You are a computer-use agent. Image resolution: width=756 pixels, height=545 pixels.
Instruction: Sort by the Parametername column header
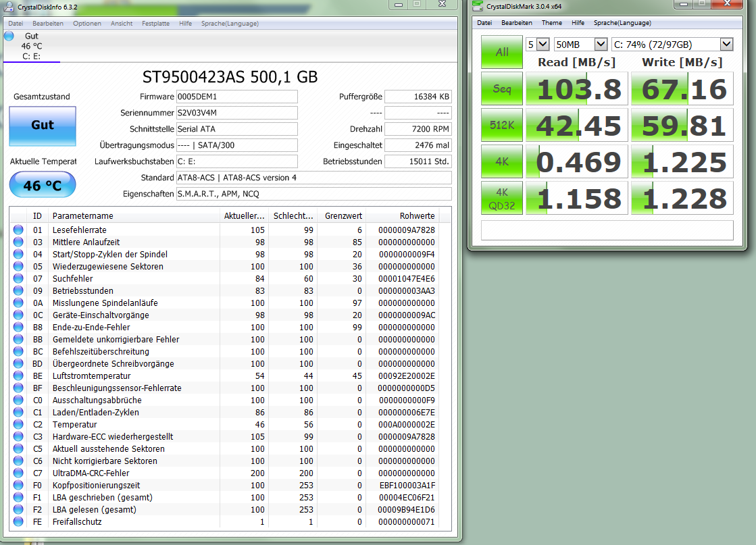[x=134, y=216]
